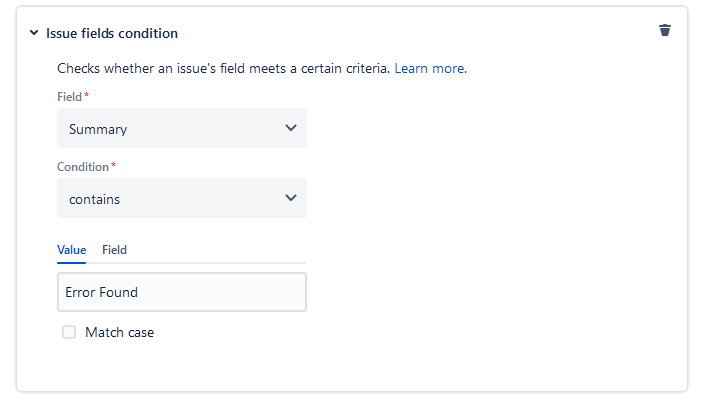Delete the Issue fields condition with trash icon

(665, 30)
